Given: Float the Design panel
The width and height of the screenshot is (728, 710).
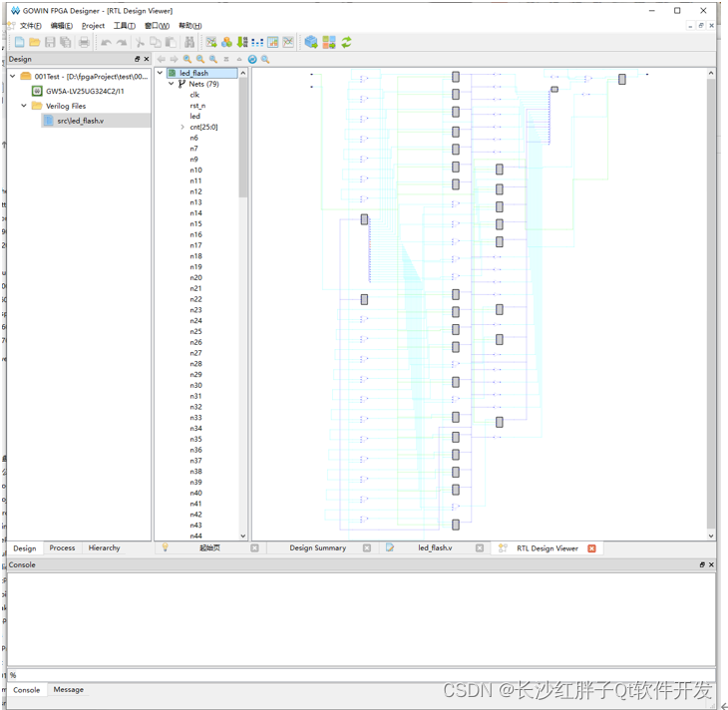Looking at the screenshot, I should pyautogui.click(x=138, y=59).
